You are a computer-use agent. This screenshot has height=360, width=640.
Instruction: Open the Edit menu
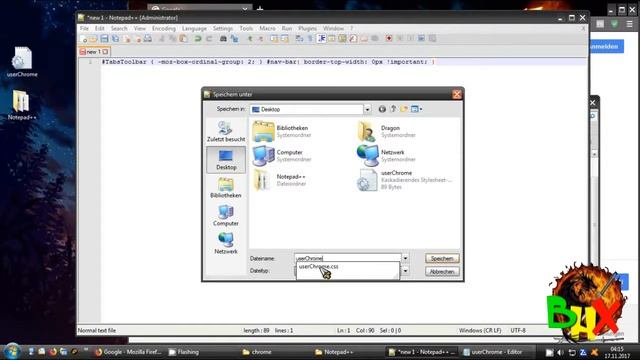click(100, 29)
